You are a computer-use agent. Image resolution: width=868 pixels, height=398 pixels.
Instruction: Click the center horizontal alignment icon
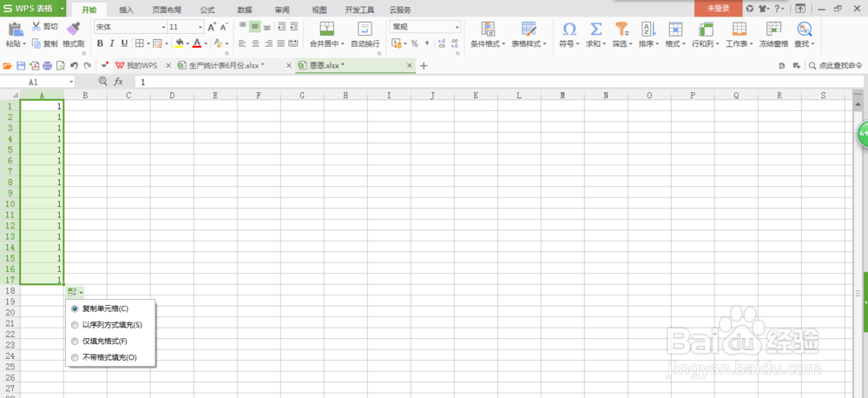pyautogui.click(x=255, y=43)
